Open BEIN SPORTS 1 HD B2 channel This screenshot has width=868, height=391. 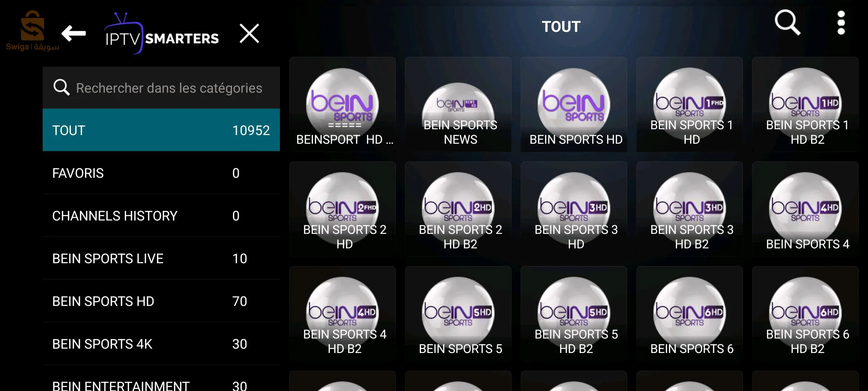click(x=805, y=105)
